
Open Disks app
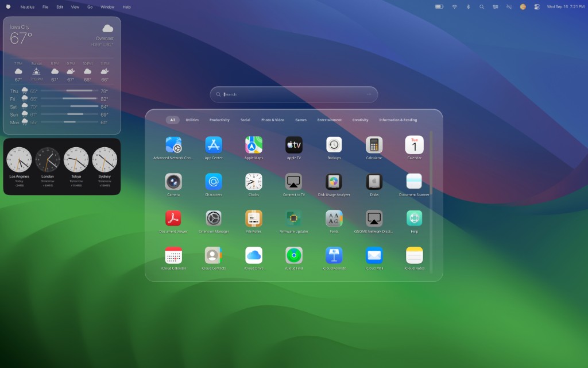click(374, 182)
